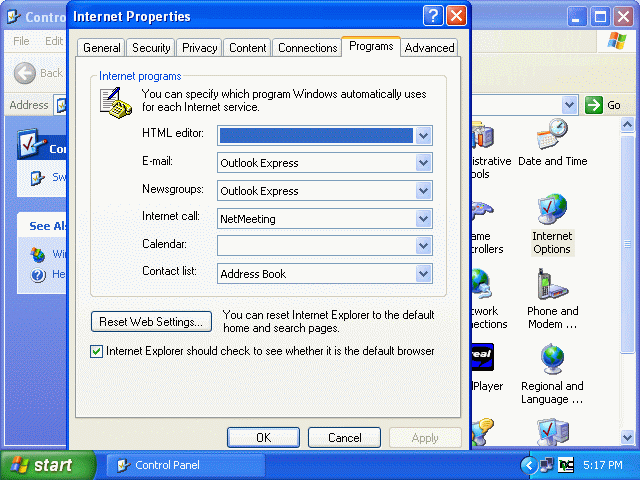Open the Content tab
Screen dimensions: 640x480
point(247,48)
